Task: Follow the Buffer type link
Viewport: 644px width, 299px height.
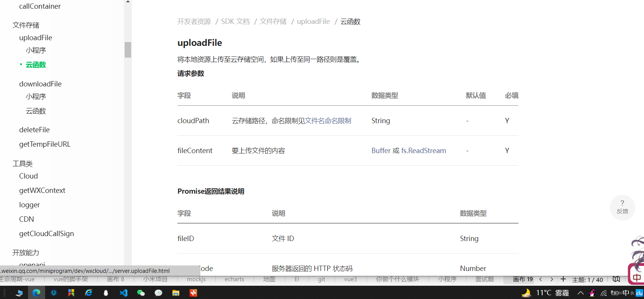Action: coord(381,150)
